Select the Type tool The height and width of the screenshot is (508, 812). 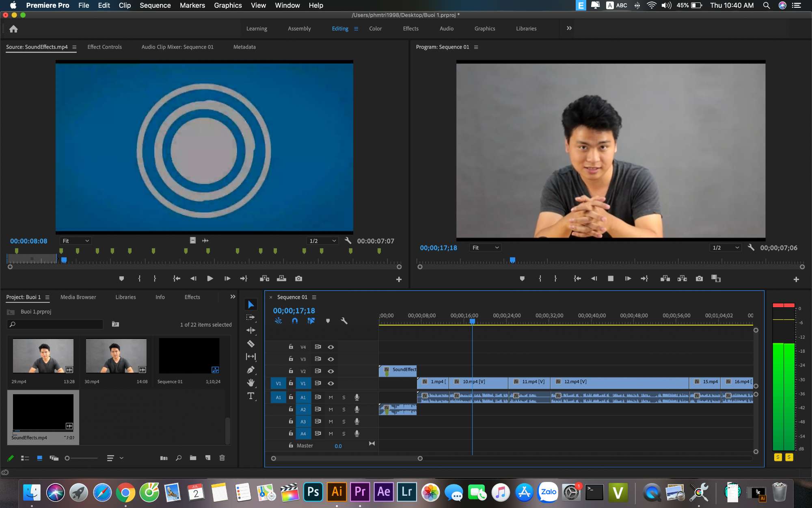[251, 396]
